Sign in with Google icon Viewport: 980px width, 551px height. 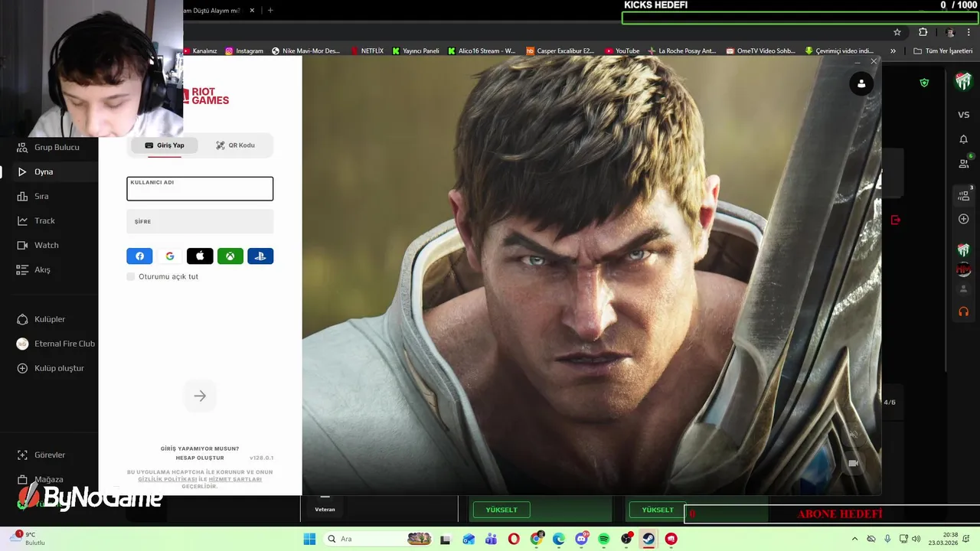(x=170, y=256)
